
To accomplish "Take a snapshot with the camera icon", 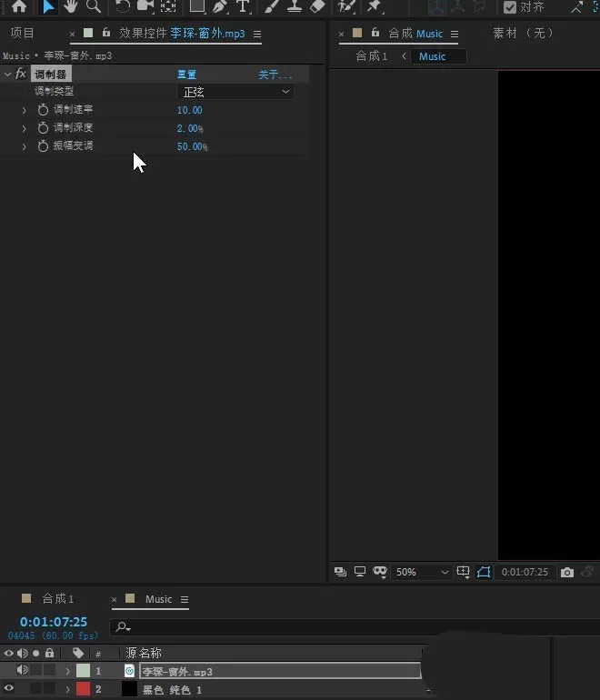I will click(567, 573).
